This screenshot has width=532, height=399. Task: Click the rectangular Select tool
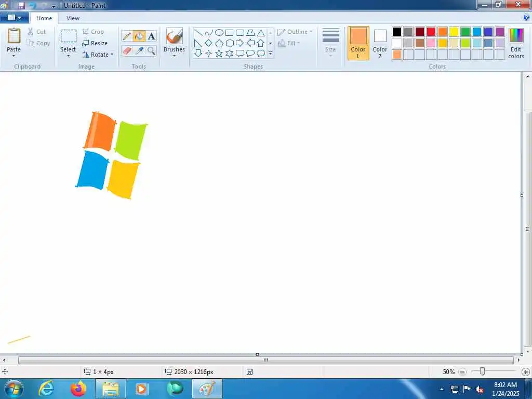pos(69,36)
